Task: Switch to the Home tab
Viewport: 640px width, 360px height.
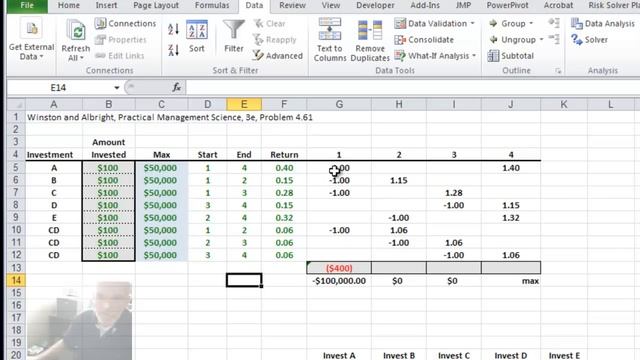Action: click(x=69, y=5)
